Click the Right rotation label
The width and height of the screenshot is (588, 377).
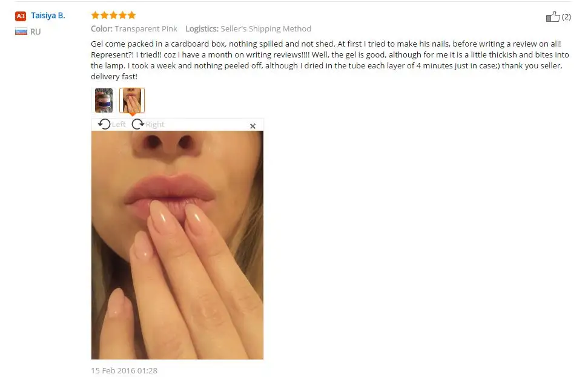(x=155, y=125)
